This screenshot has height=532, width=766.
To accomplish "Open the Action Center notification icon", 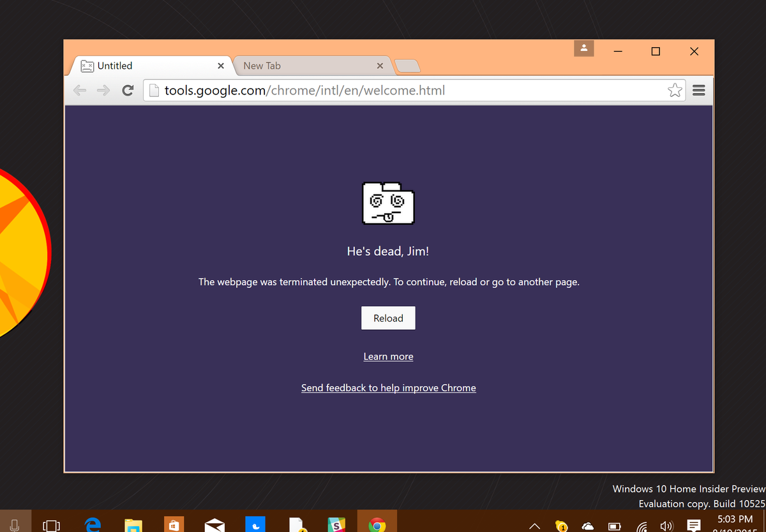I will click(x=694, y=524).
